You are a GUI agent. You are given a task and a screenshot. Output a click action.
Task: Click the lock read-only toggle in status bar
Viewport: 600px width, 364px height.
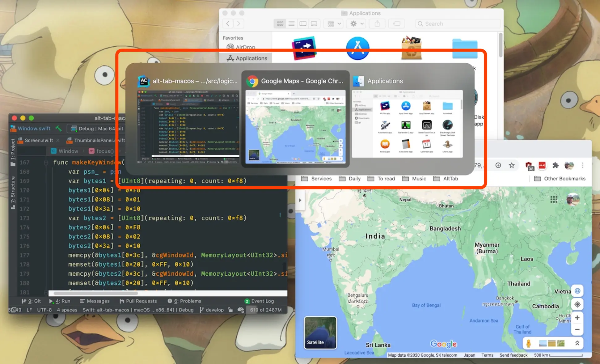[230, 310]
